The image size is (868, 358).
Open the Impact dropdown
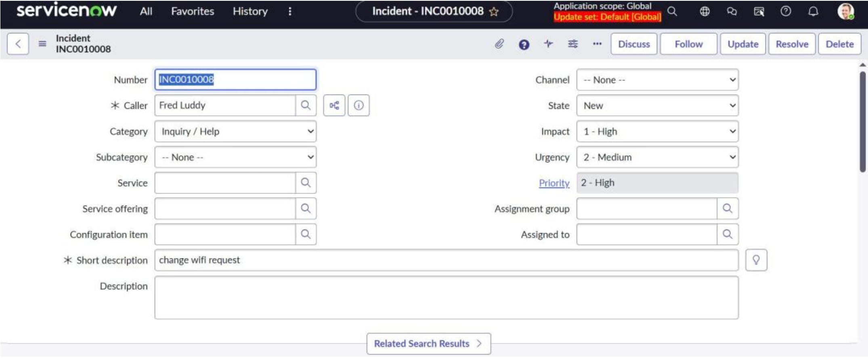657,131
